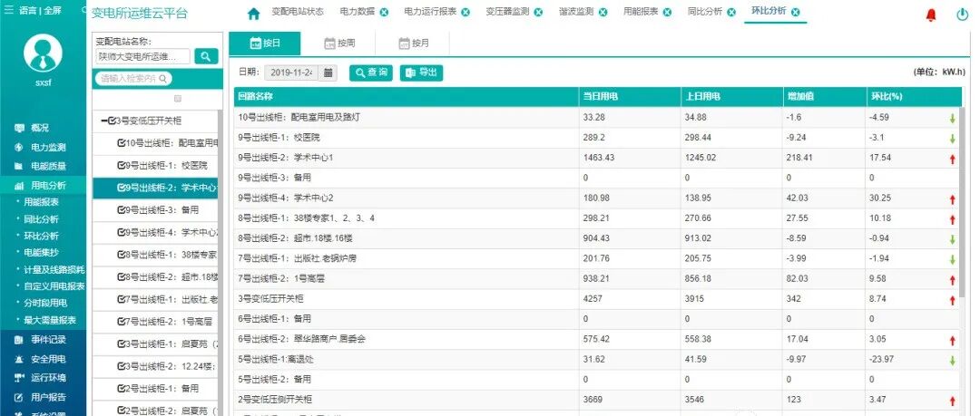Open the calendar date picker icon

point(328,73)
